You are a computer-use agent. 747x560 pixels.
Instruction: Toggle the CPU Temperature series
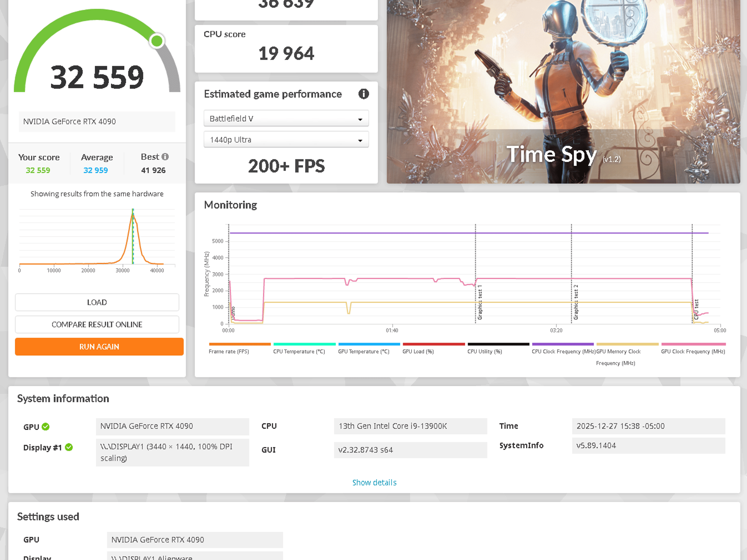pyautogui.click(x=304, y=344)
